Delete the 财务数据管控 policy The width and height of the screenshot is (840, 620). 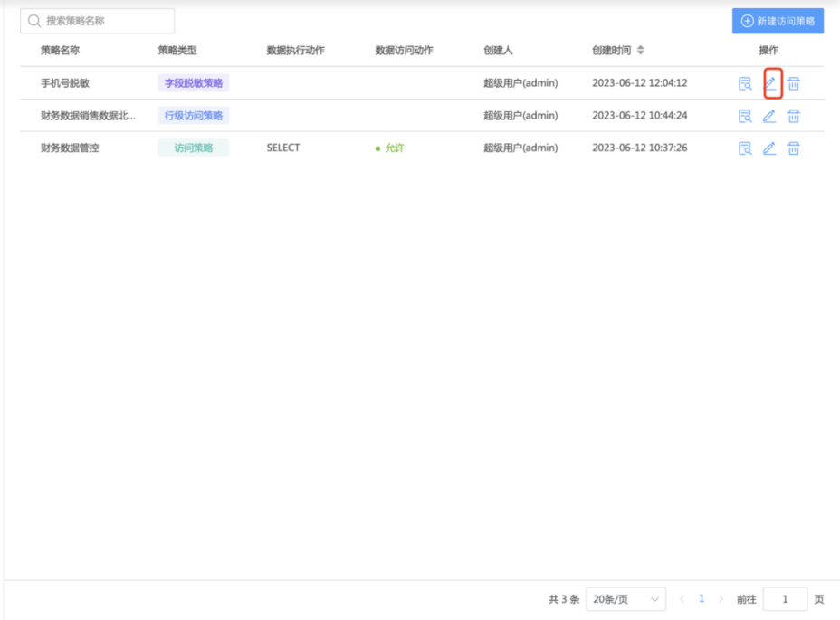coord(794,148)
